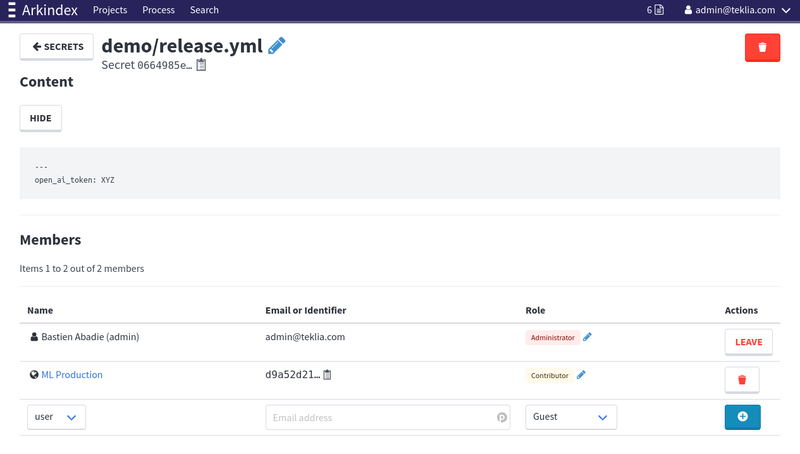Viewport: 800px width, 454px height.
Task: Open the Projects menu item
Action: pos(110,10)
